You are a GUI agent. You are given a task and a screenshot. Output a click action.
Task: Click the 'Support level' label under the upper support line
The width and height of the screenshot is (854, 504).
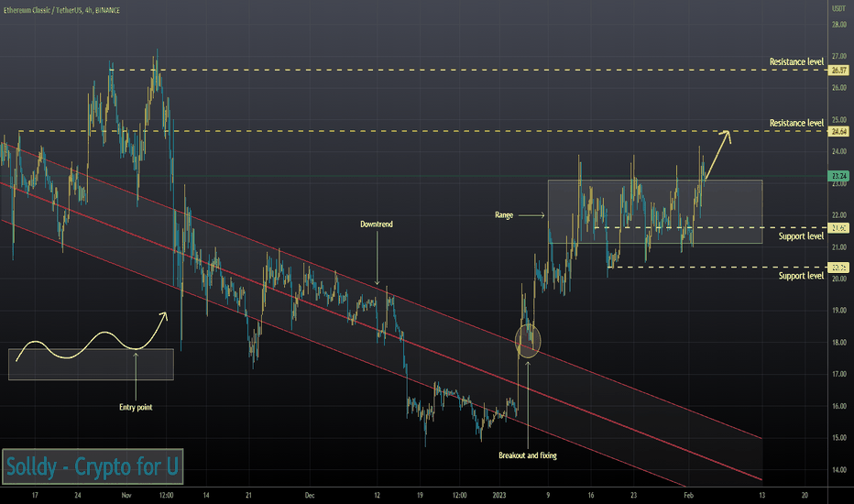(801, 236)
